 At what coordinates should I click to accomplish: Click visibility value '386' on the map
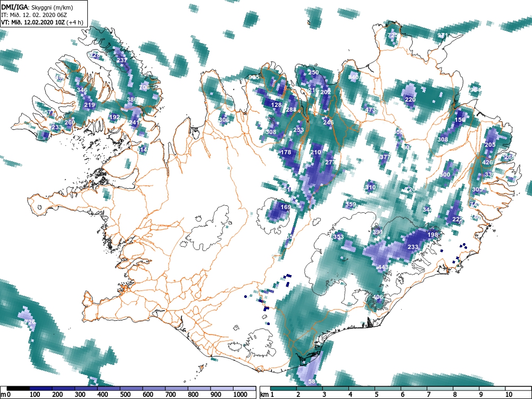click(x=132, y=99)
